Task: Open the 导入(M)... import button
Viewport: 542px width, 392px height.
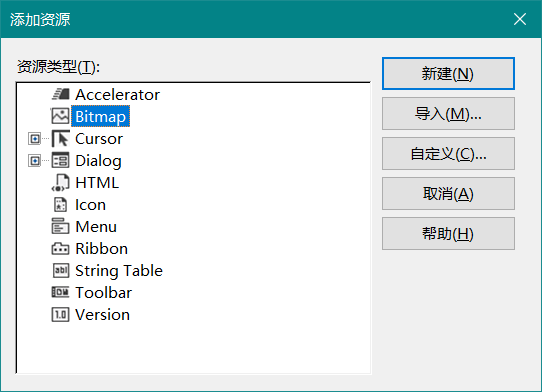Action: click(x=448, y=114)
